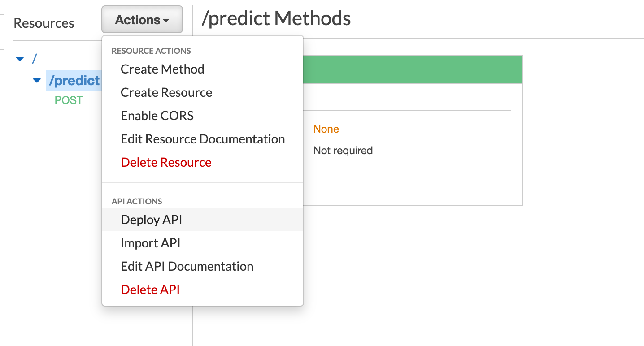Choose Create Resource from the menu
Viewport: 644px width, 346px height.
click(x=166, y=92)
